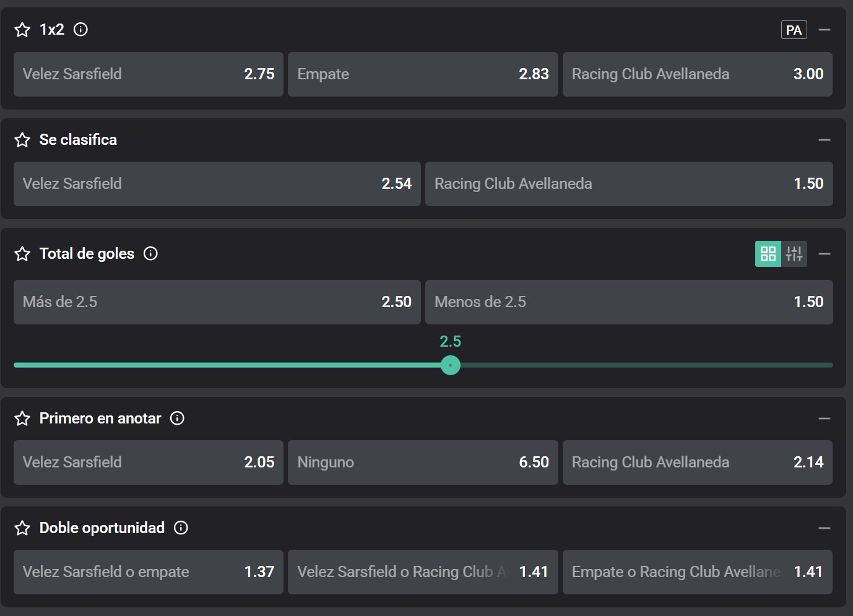Collapse the Primero en anotar section

point(825,419)
